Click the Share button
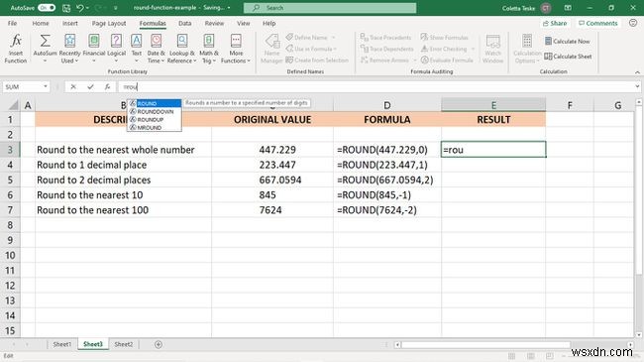 click(x=555, y=24)
